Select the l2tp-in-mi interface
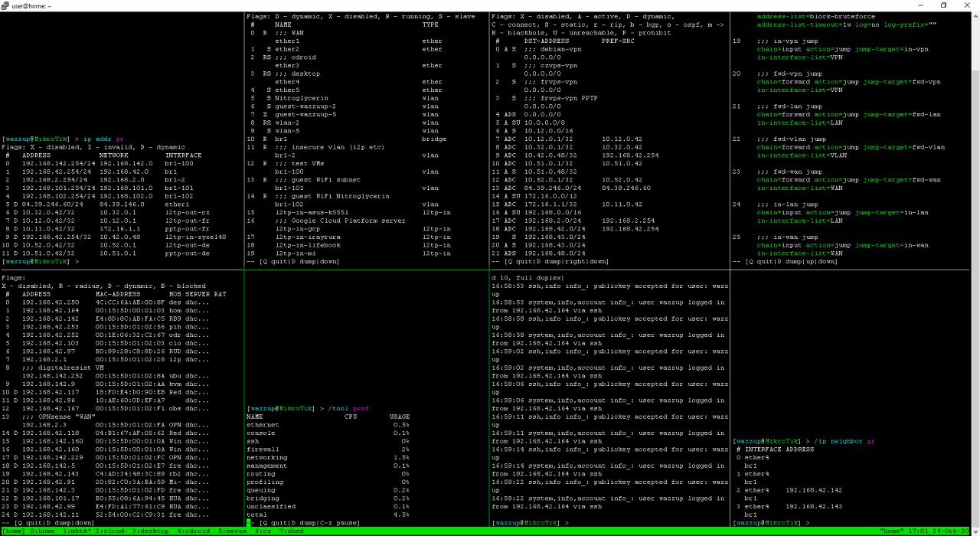The image size is (980, 536). [296, 253]
